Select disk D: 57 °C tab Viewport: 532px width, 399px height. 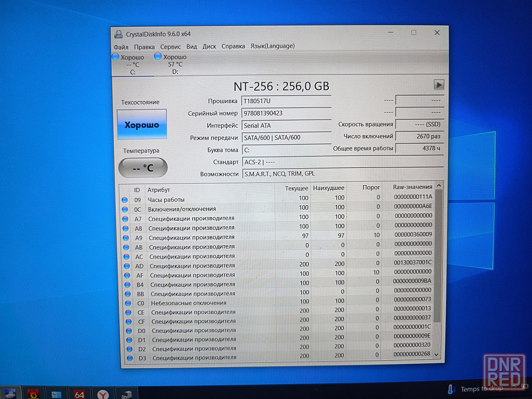174,64
